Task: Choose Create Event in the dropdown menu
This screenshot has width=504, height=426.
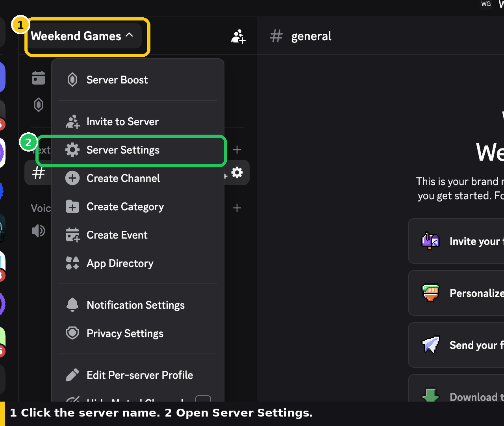Action: coord(137,235)
